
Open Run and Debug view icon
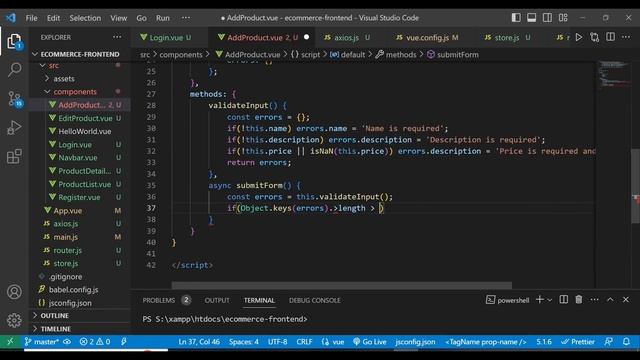pos(14,128)
